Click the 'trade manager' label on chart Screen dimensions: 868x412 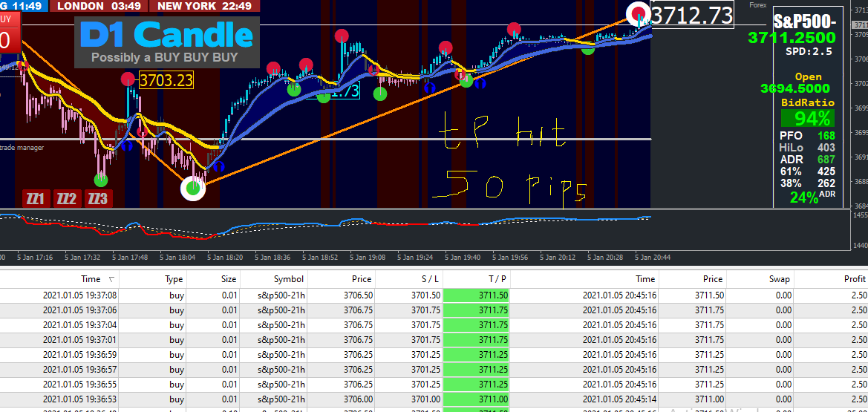22,148
